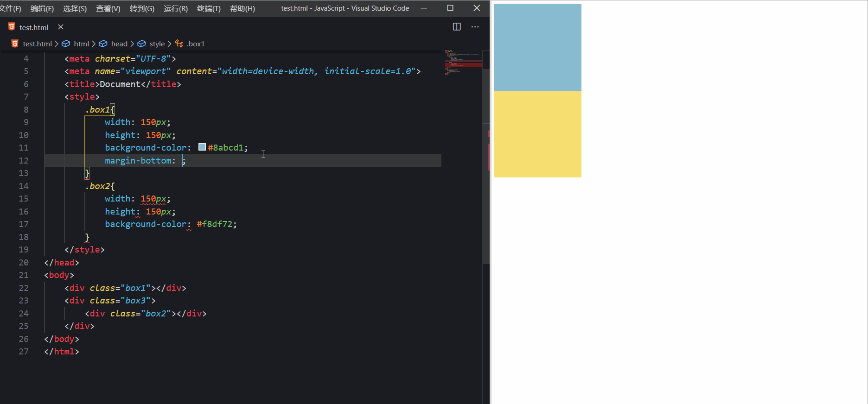This screenshot has height=404, width=868.
Task: Open the 运行(R) menu
Action: coord(176,8)
